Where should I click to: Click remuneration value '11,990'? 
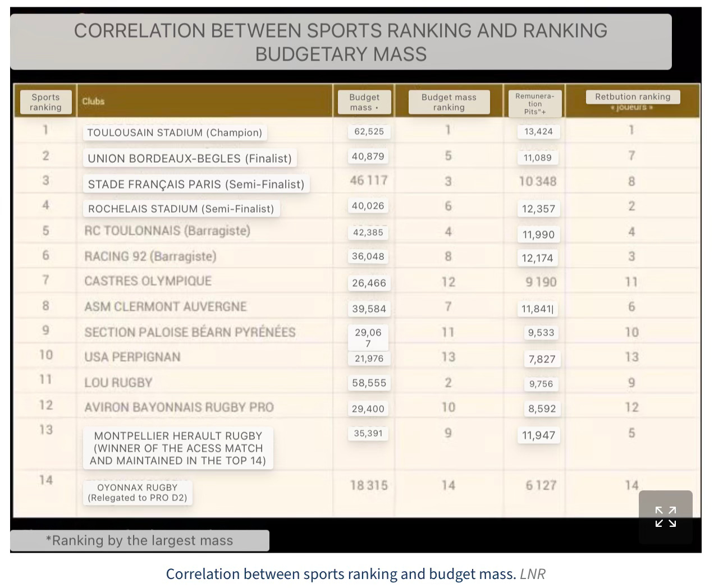538,235
